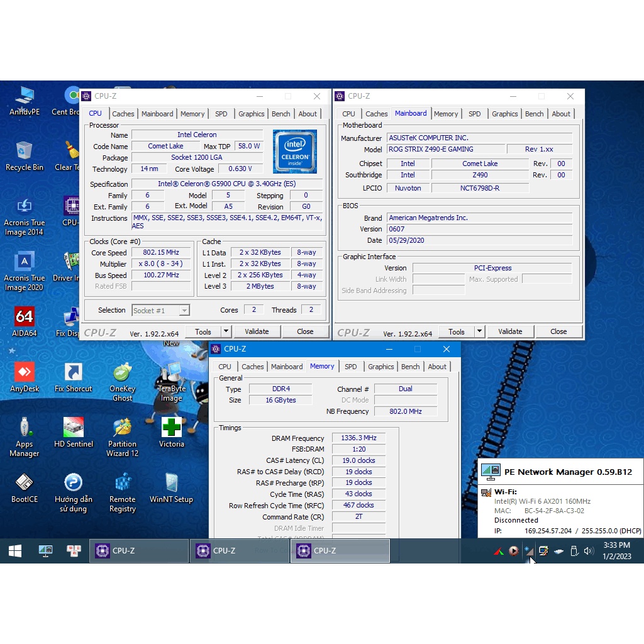Open HD Sentinel desktop shortcut
644x644 pixels.
(x=74, y=432)
